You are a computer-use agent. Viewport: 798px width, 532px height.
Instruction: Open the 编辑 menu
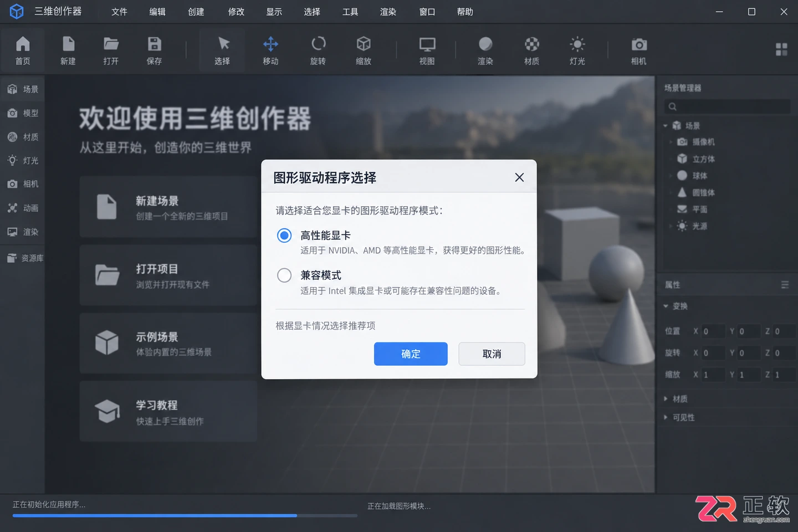tap(157, 12)
